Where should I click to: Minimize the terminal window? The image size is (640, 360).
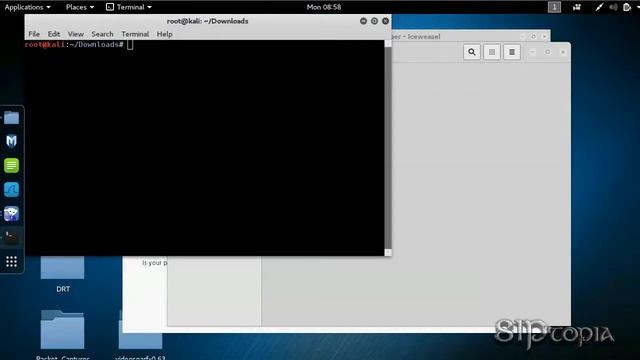363,21
